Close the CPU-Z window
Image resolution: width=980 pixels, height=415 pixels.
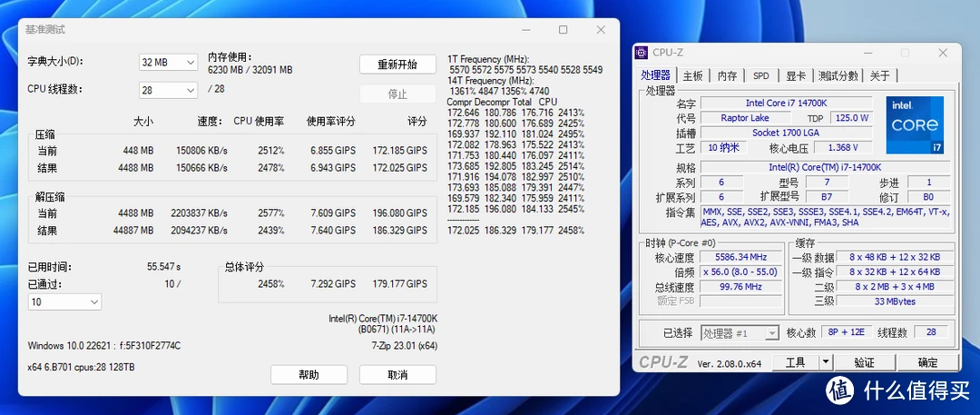(x=942, y=53)
